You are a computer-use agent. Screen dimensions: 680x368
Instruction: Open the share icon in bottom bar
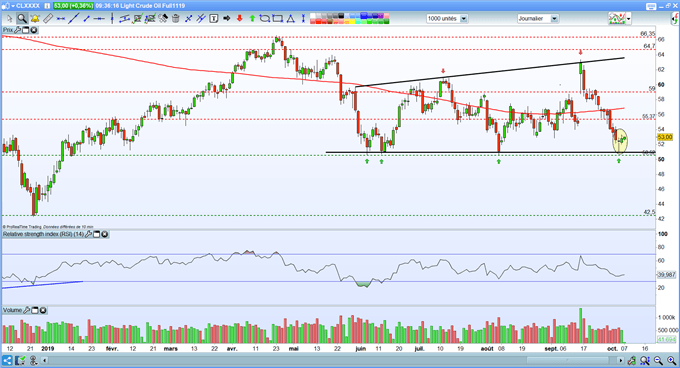pyautogui.click(x=7, y=360)
